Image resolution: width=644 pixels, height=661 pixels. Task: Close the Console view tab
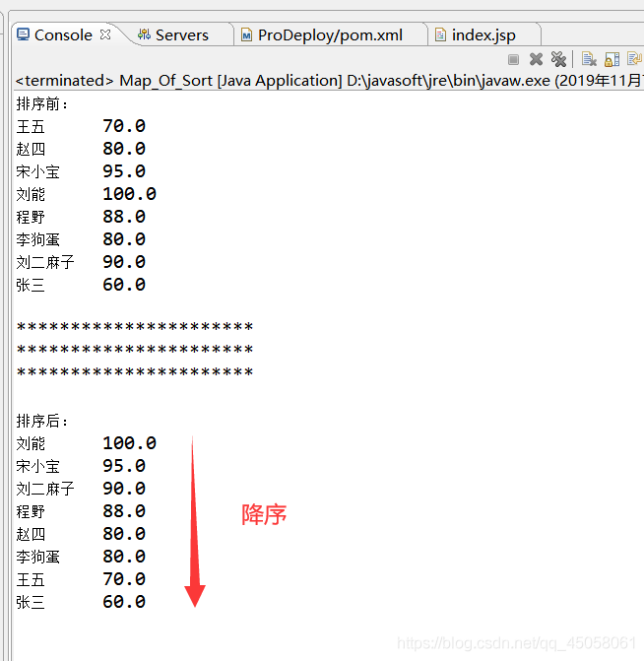pyautogui.click(x=105, y=34)
